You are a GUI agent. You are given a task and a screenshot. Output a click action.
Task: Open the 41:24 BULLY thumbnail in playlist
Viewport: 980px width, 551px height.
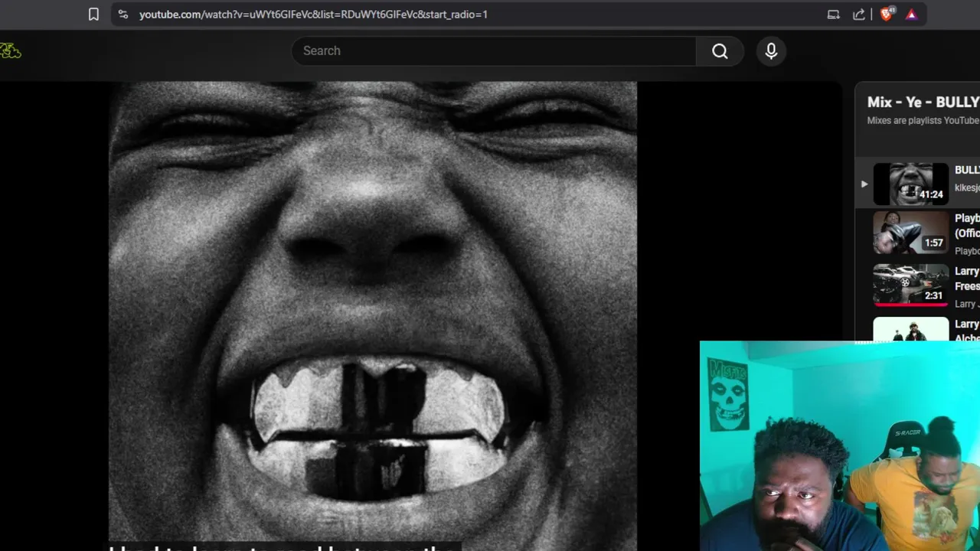click(x=911, y=184)
